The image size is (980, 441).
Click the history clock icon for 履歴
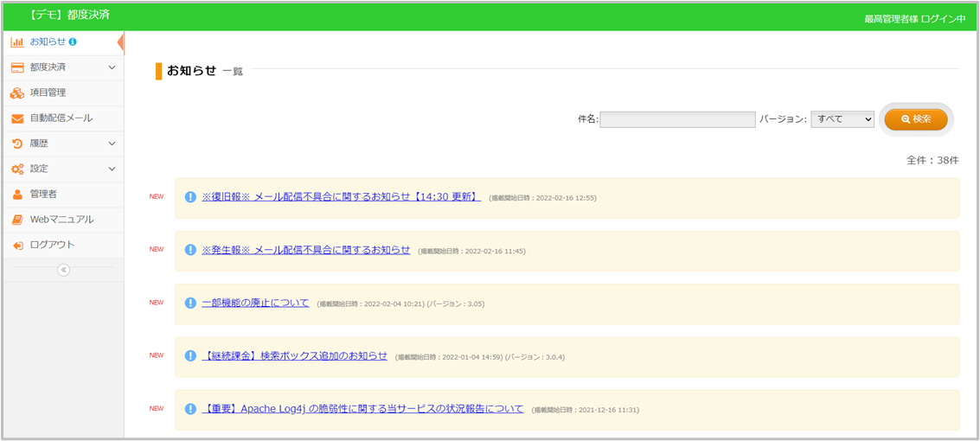[17, 144]
